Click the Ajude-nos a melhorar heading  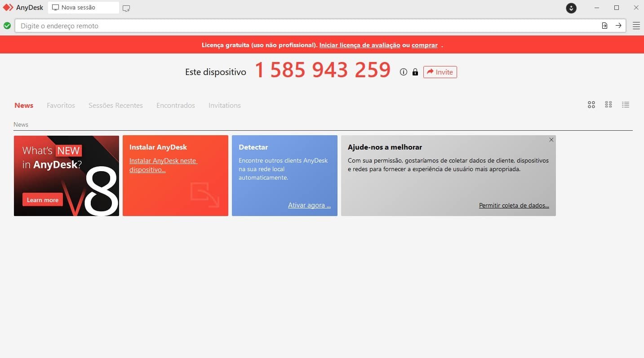tap(385, 147)
